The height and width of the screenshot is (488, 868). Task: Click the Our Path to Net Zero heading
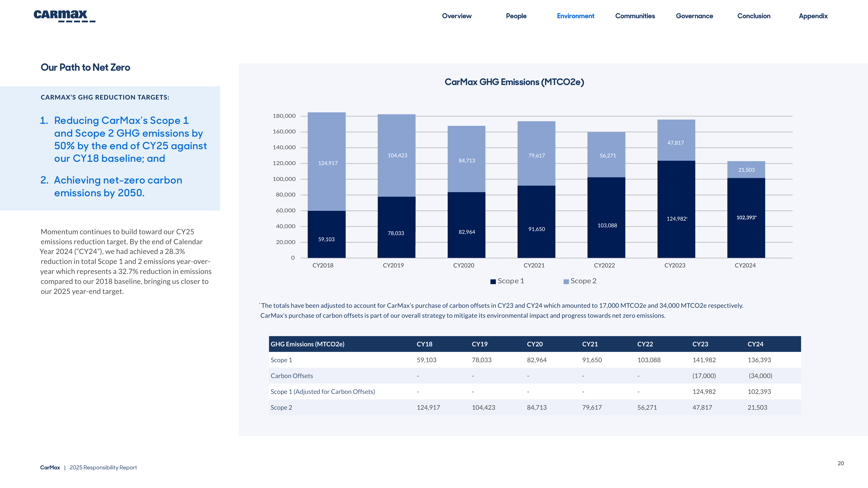coord(85,67)
